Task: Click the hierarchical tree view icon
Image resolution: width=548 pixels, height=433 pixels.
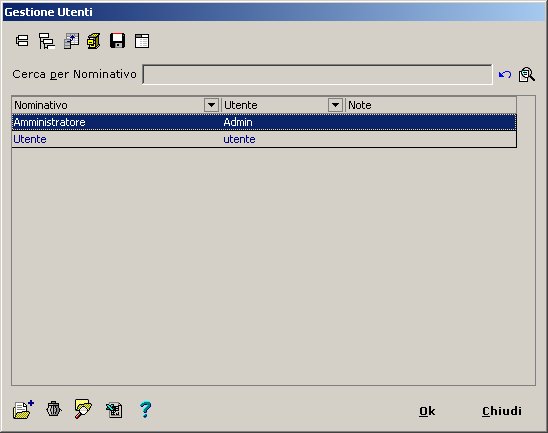Action: (x=46, y=41)
